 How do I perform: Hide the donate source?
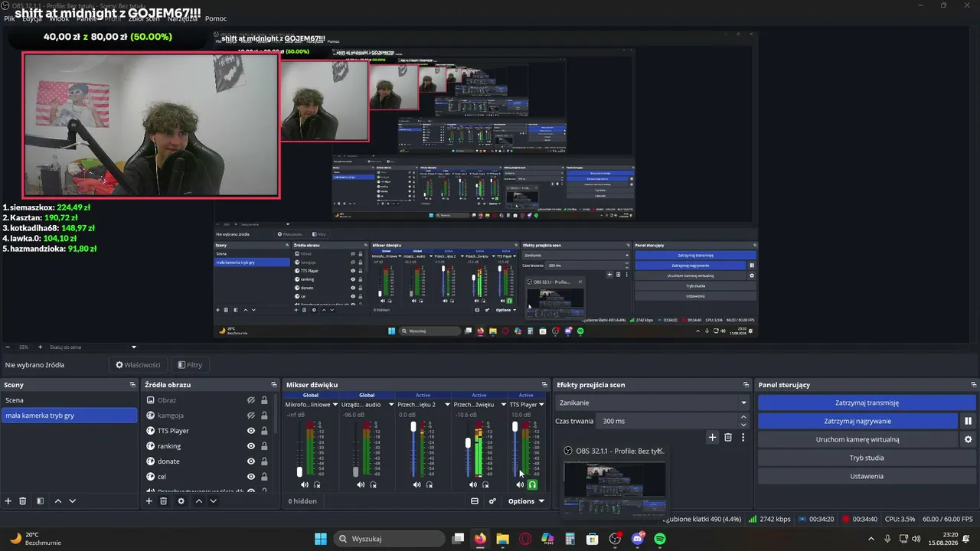coord(250,461)
